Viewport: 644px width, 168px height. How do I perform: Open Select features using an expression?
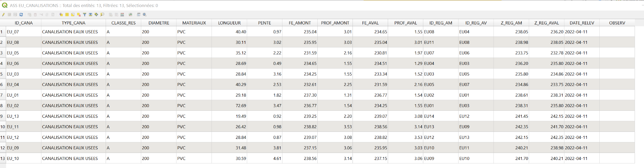61,15
